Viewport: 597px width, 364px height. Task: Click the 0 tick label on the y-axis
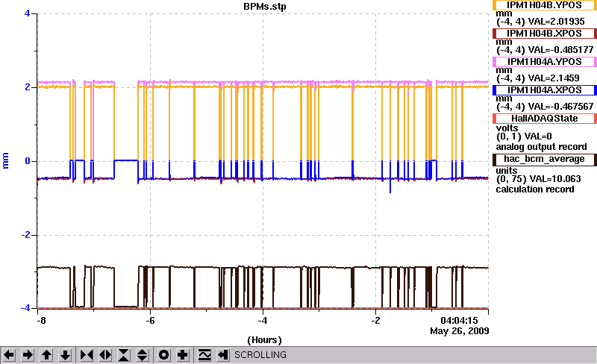[28, 161]
